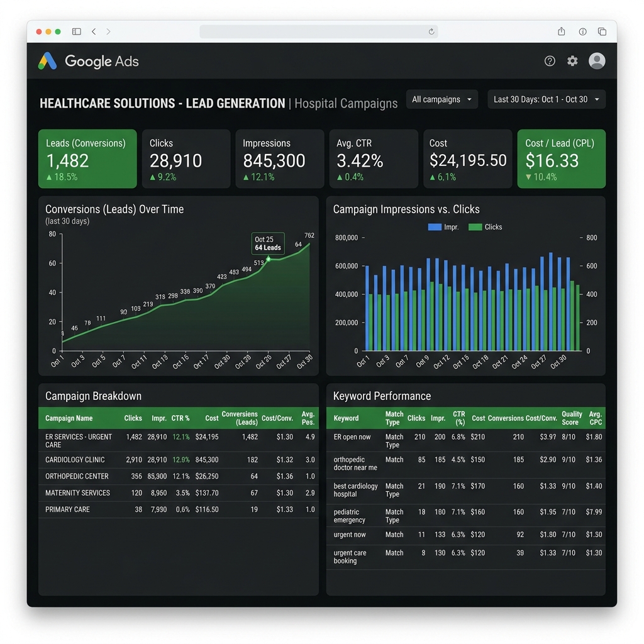
Task: Open the Last 30 Days date dropdown
Action: pos(547,99)
